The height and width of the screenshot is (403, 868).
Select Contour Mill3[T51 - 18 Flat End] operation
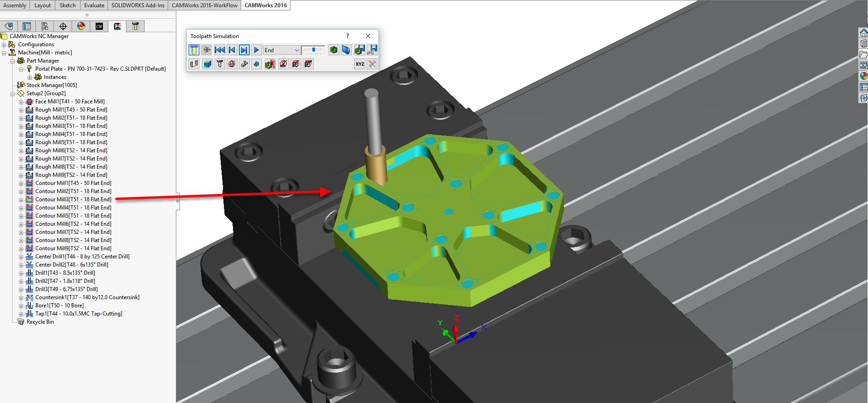(x=73, y=199)
